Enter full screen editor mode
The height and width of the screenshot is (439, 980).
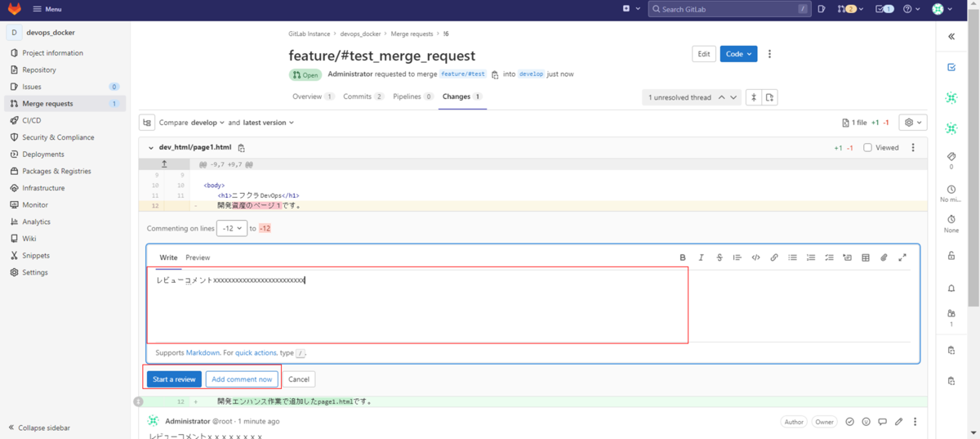(902, 258)
